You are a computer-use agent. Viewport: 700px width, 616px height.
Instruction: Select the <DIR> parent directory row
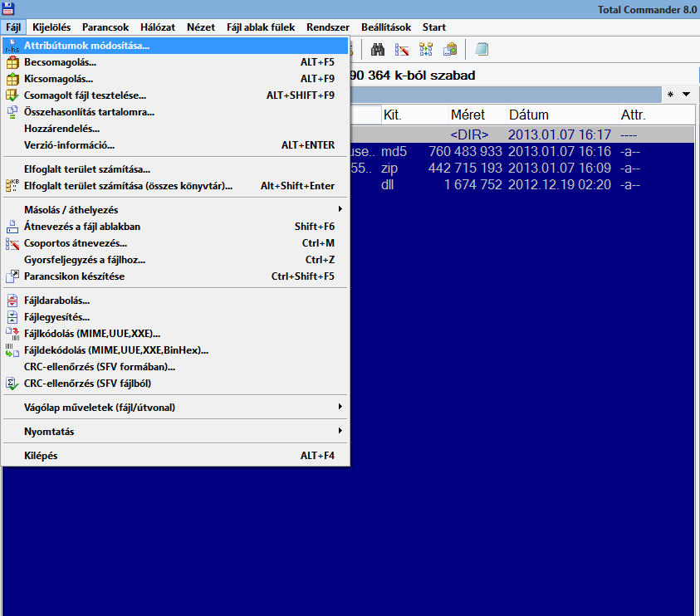click(x=522, y=134)
